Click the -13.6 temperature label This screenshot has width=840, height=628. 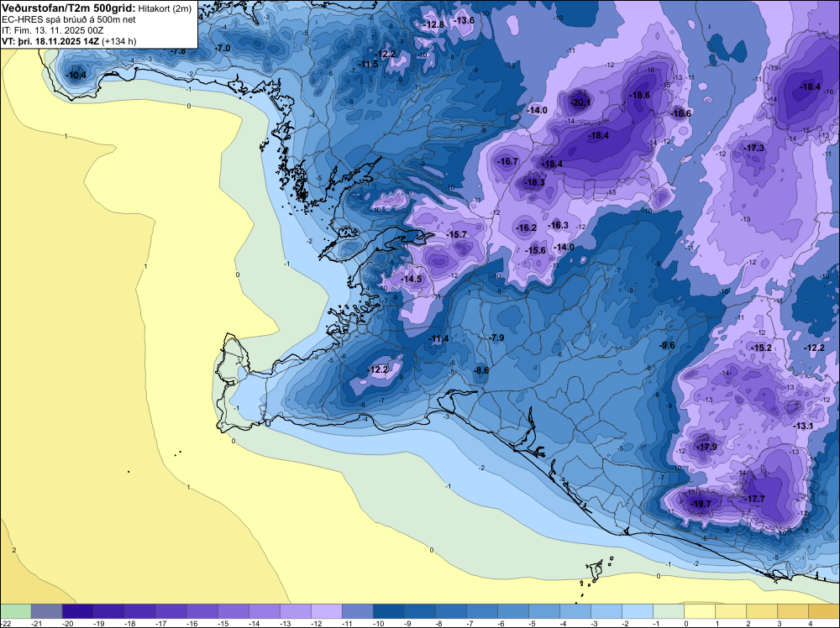coord(464,20)
